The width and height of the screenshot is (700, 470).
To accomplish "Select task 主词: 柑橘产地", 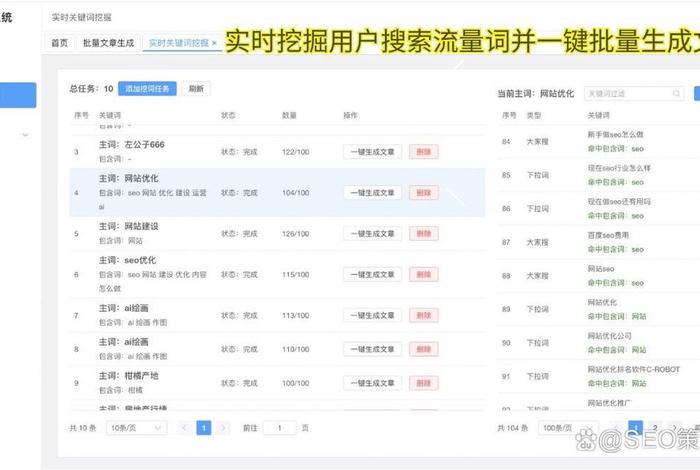I will pos(128,376).
